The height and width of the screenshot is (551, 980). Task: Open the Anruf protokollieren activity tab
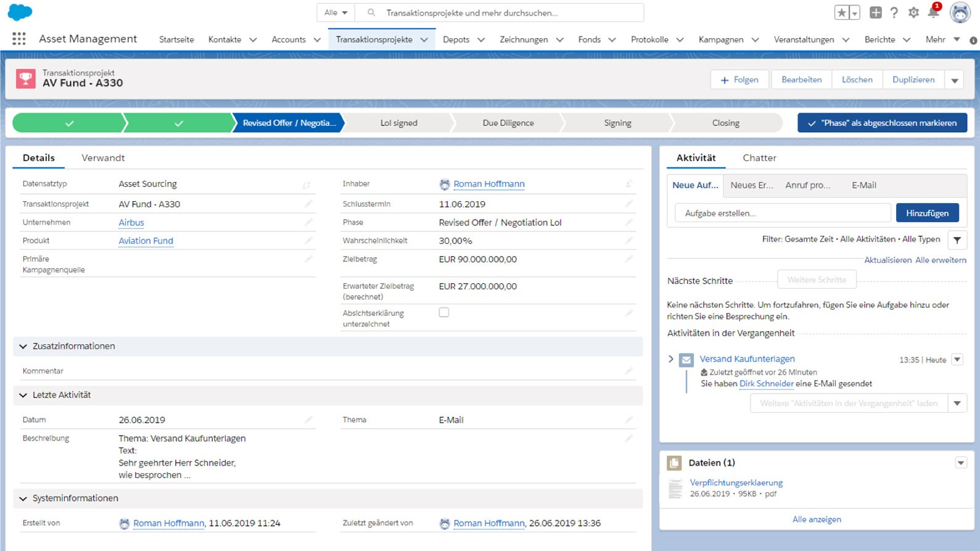807,185
